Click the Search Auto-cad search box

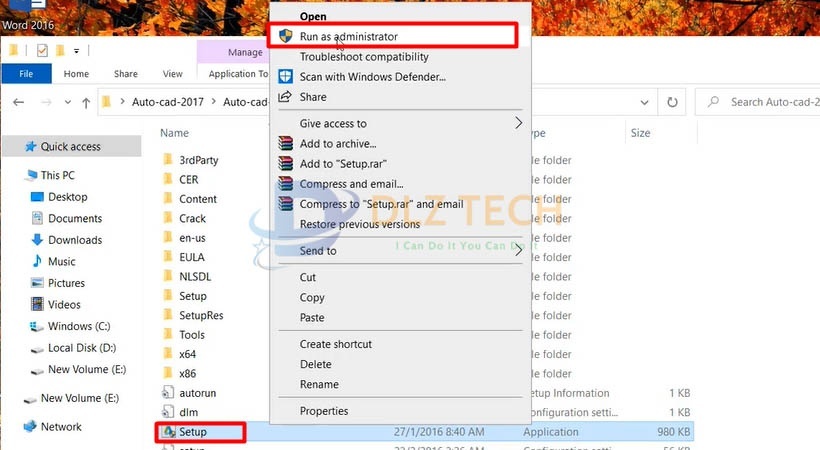(x=770, y=102)
